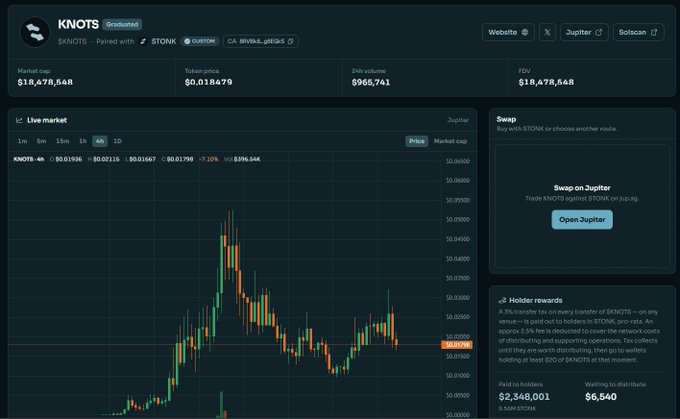The image size is (680, 419).
Task: Select the 5m timeframe
Action: click(41, 141)
